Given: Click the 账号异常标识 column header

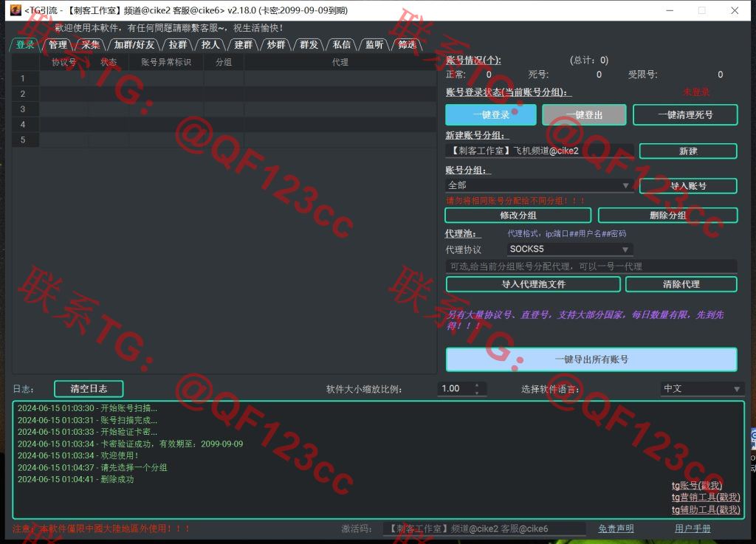Looking at the screenshot, I should coord(166,62).
